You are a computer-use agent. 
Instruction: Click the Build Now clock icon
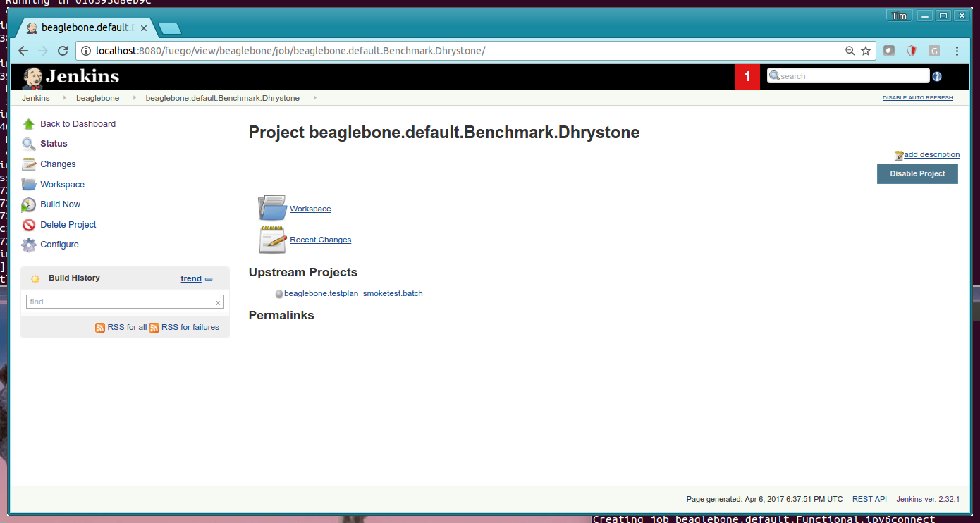(x=28, y=204)
